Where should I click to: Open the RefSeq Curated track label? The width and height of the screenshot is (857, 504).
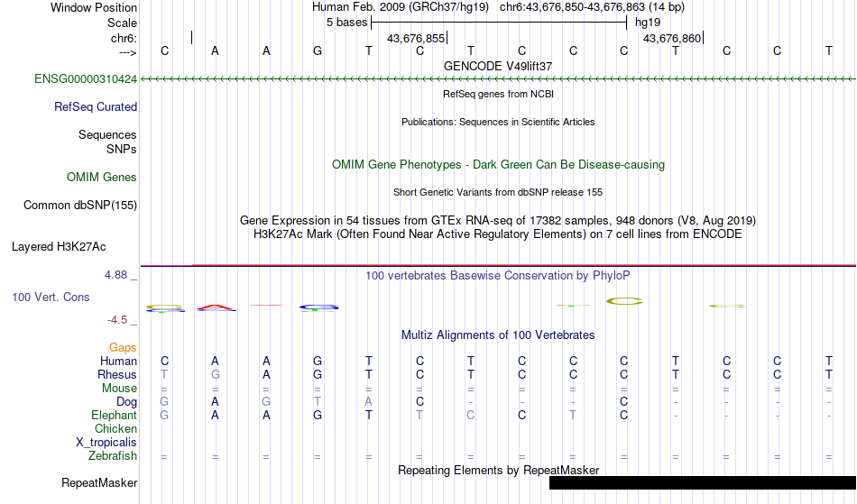96,107
